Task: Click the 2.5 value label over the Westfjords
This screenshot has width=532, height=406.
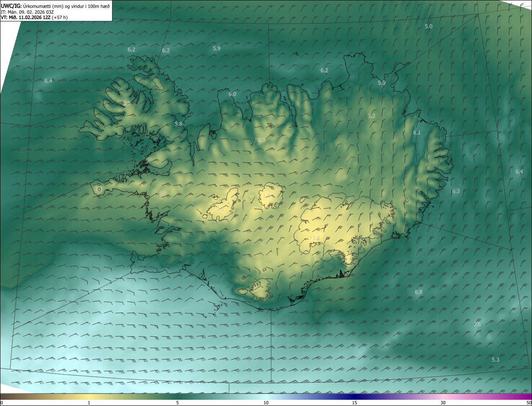Action: coord(127,103)
